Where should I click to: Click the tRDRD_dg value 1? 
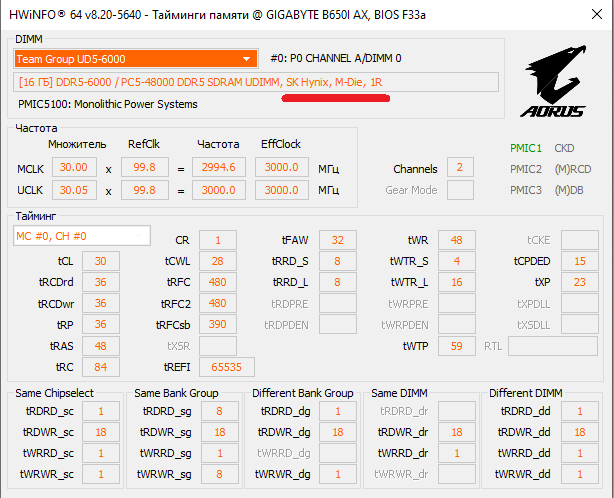coord(338,411)
